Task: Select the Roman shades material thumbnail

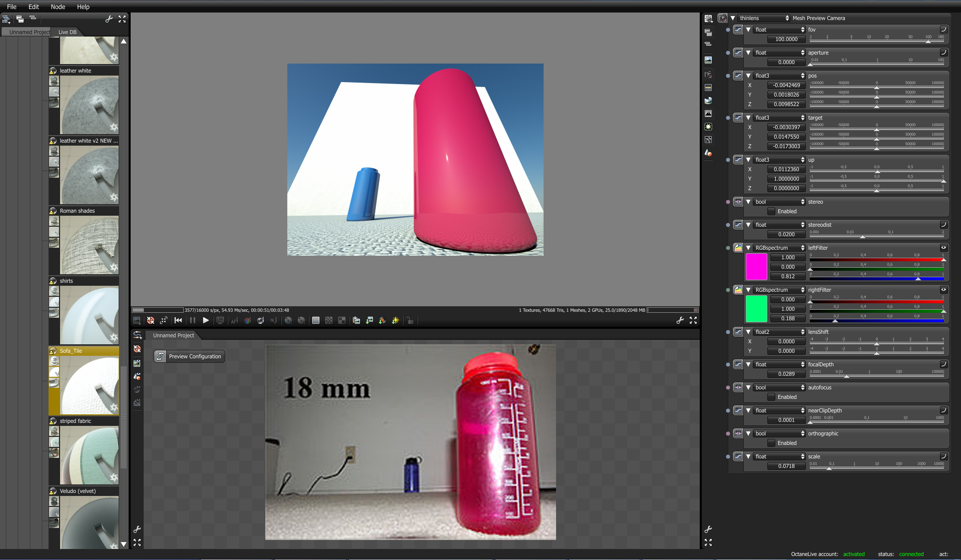Action: 89,245
